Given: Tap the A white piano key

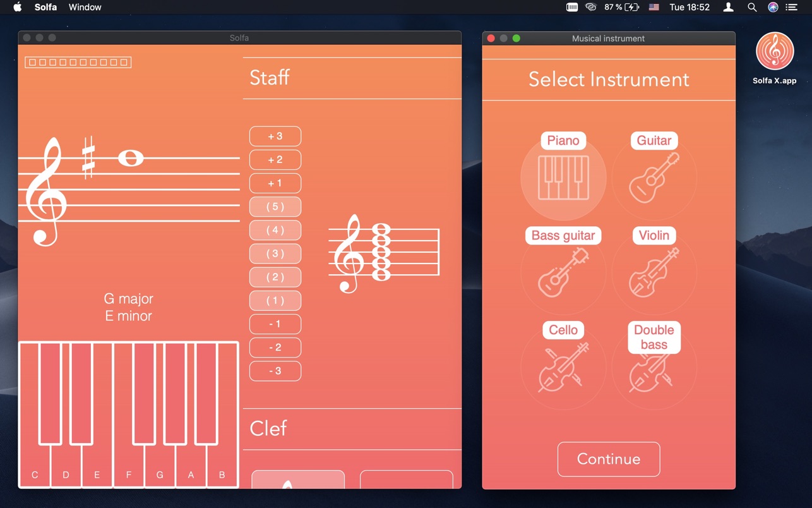Looking at the screenshot, I should tap(191, 468).
